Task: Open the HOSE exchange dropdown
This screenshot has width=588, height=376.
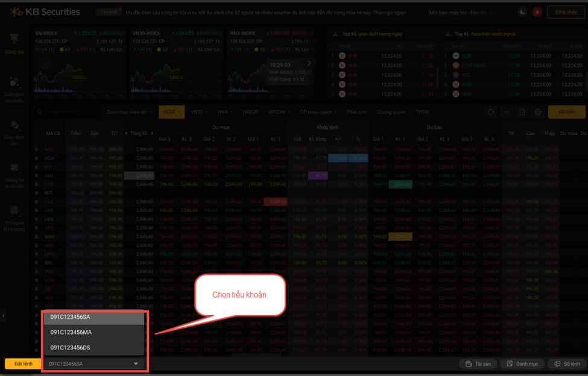Action: coord(172,112)
